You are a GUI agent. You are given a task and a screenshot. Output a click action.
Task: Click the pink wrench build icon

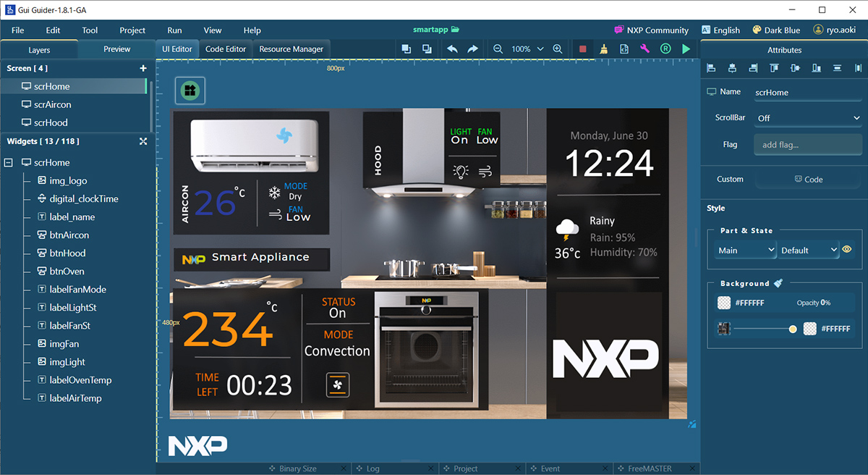click(x=644, y=49)
